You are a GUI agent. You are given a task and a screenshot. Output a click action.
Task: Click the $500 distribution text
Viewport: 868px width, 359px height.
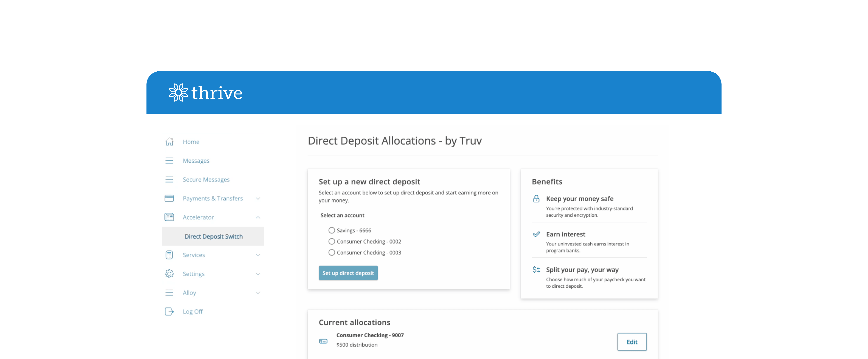click(357, 345)
